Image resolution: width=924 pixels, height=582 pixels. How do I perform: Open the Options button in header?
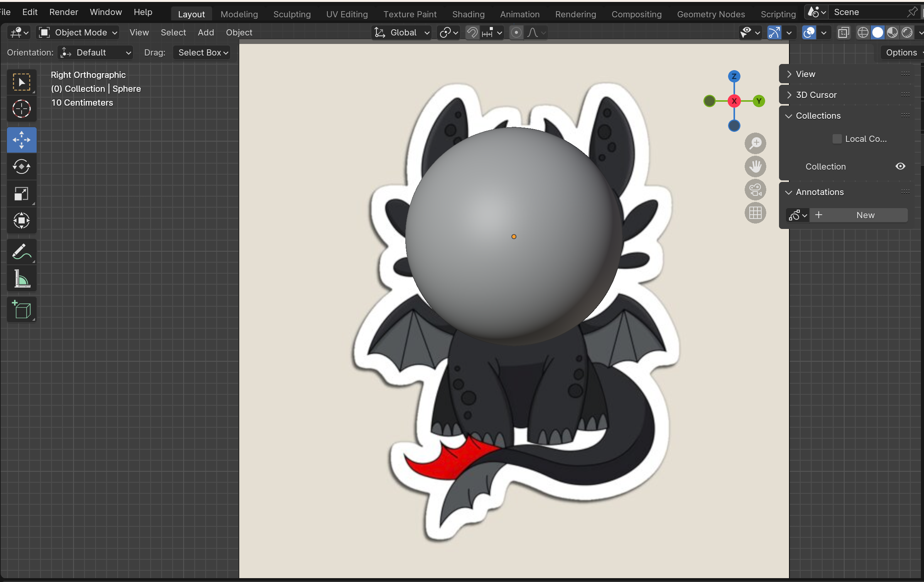(x=901, y=52)
